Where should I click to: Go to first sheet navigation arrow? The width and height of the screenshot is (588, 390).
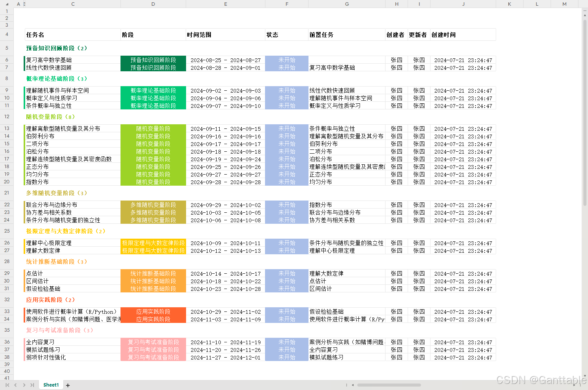[7, 385]
